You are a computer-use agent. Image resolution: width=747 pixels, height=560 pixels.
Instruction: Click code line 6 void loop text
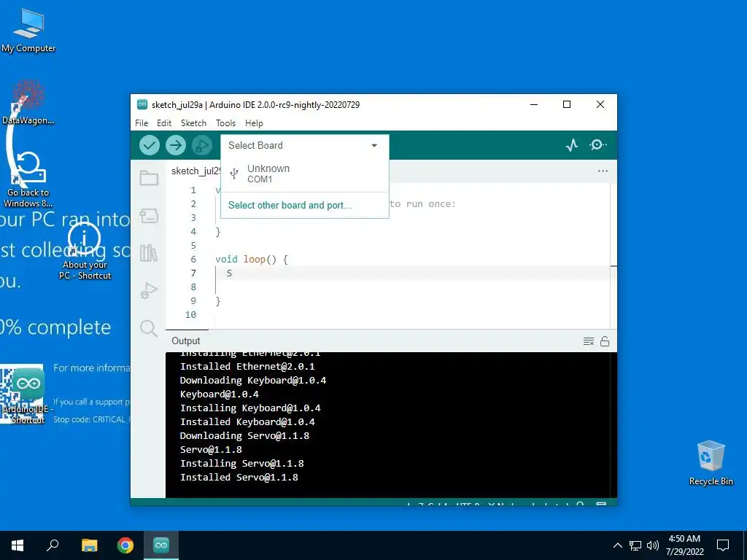click(x=251, y=259)
